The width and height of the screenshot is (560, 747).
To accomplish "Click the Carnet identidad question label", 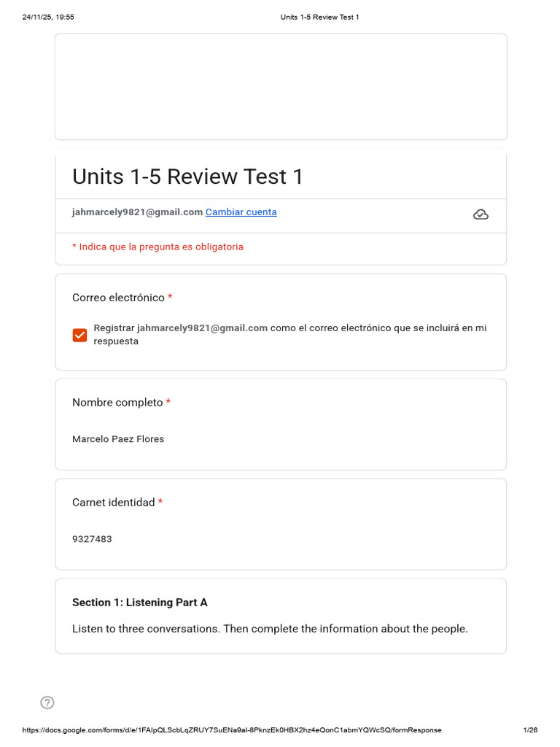I will coord(113,502).
